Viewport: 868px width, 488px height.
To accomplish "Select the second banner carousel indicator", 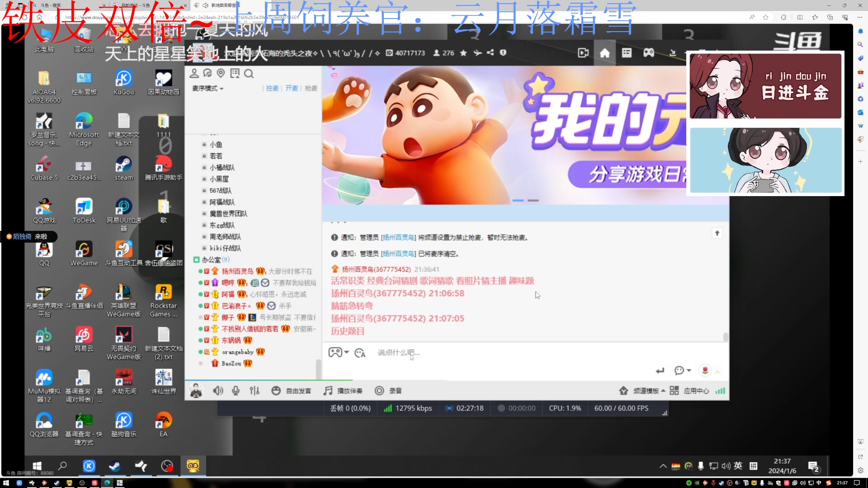I will click(533, 200).
